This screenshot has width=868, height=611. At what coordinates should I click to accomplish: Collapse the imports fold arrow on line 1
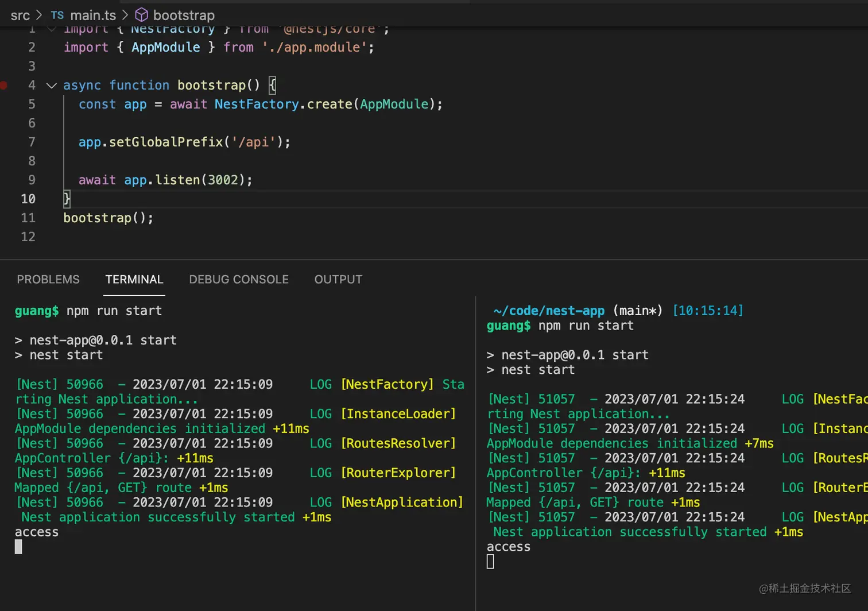point(52,29)
